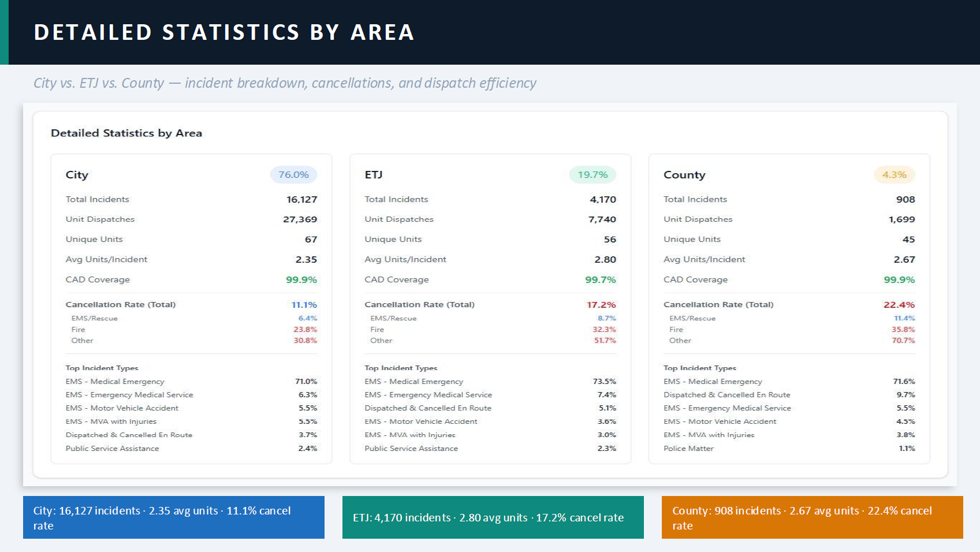Click ETJ 'Dispatched & Cancelled En Route' row

[x=428, y=408]
